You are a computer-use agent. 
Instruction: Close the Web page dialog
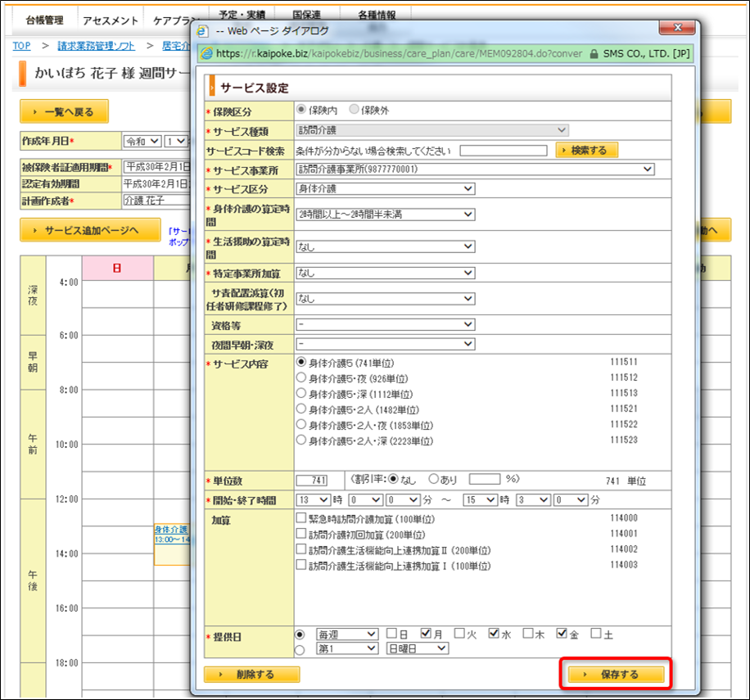coord(677,27)
